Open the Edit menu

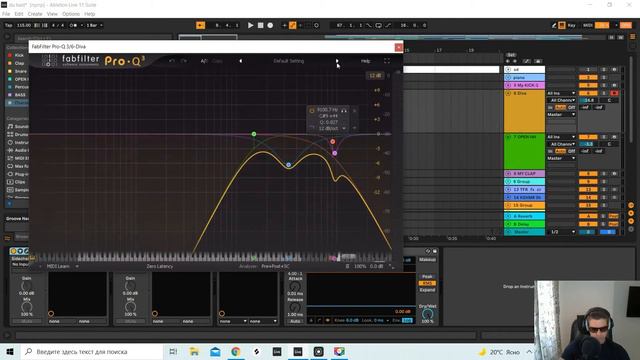19,14
